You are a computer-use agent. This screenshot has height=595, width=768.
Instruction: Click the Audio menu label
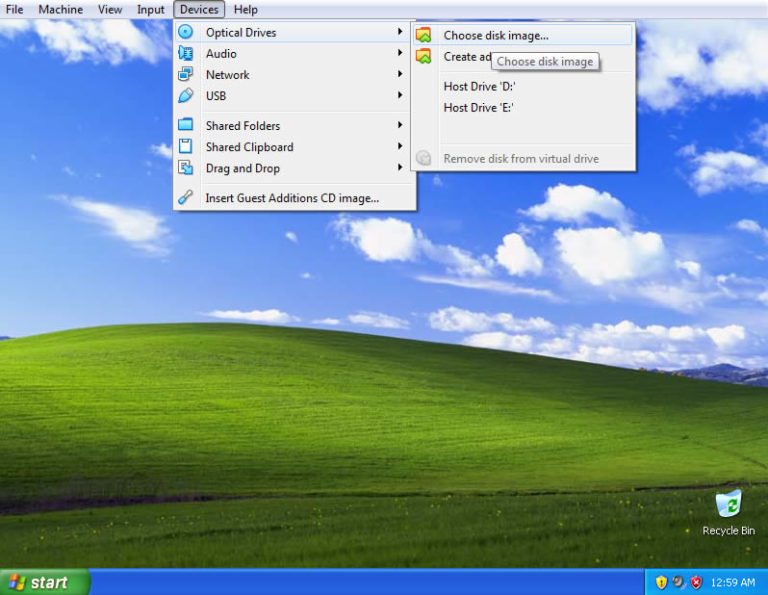(221, 53)
